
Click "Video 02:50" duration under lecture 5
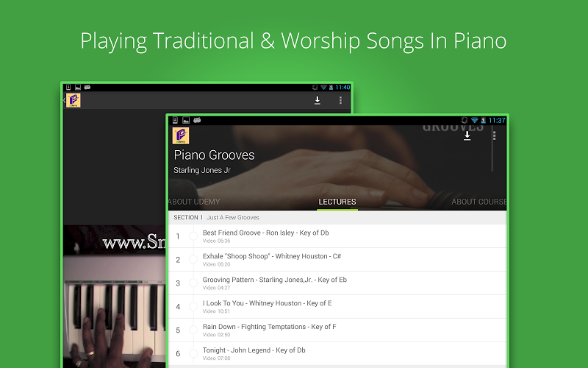click(x=216, y=335)
